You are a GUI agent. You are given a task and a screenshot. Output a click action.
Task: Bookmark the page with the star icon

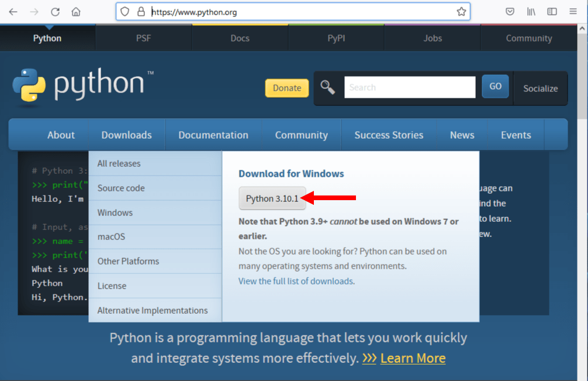coord(462,11)
